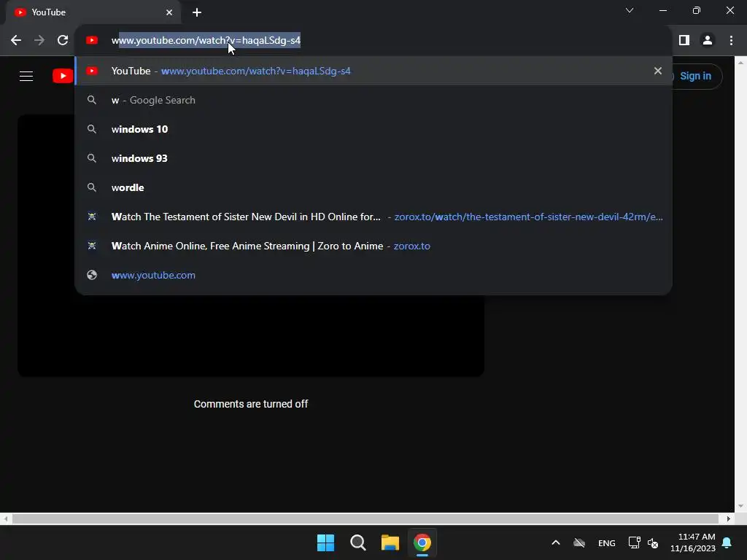The height and width of the screenshot is (560, 747).
Task: Click the horizontal scrollbar track
Action: click(365, 518)
